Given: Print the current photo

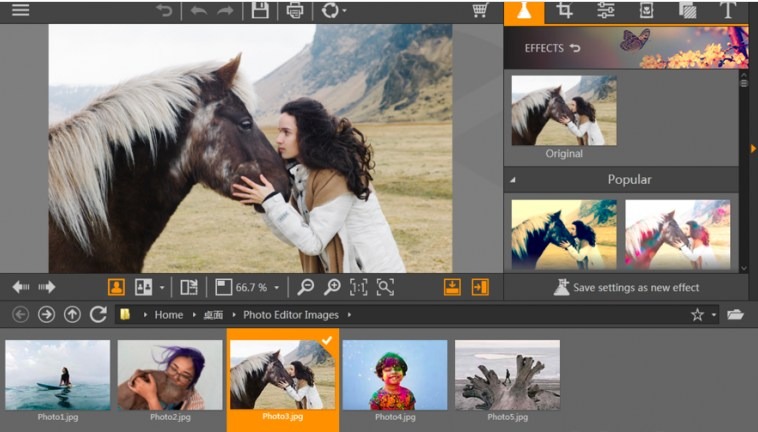Looking at the screenshot, I should 294,10.
